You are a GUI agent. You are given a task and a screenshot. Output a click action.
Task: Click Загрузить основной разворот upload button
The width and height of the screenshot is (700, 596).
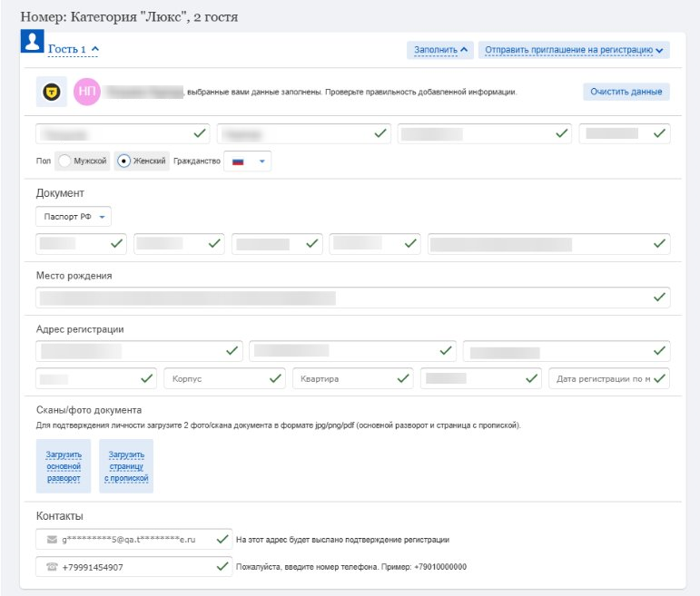click(x=64, y=466)
